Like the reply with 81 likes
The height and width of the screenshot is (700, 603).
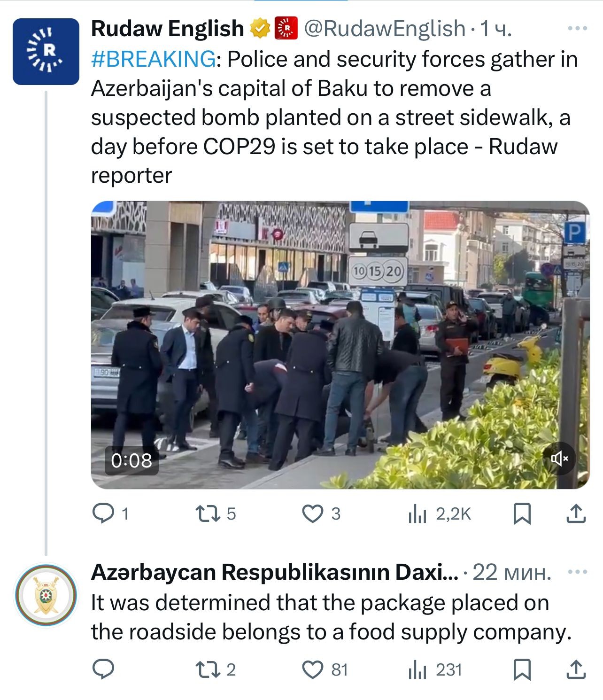pos(325,669)
